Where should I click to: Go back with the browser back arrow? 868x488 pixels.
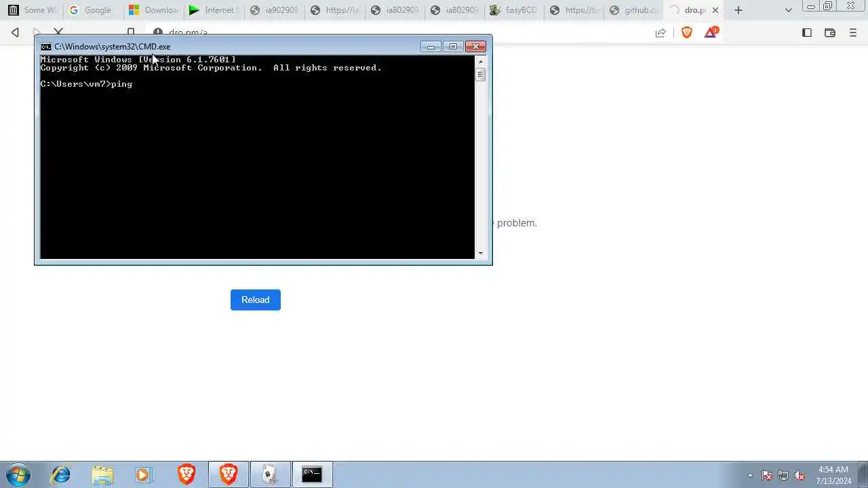click(15, 33)
